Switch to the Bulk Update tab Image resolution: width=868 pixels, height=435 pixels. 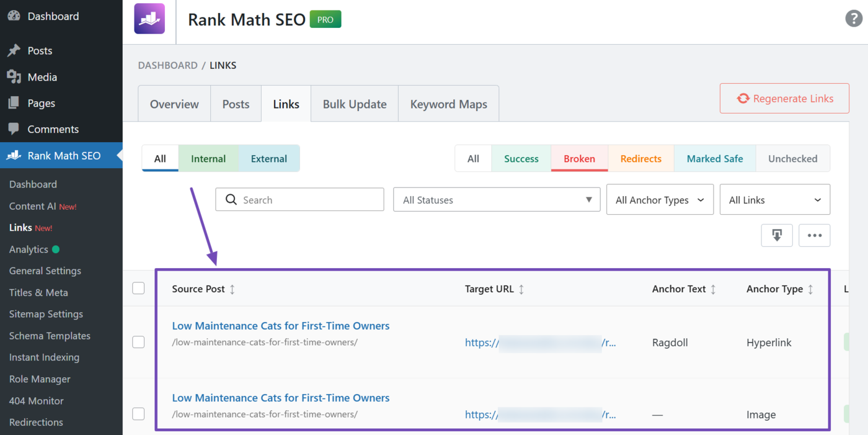coord(354,104)
